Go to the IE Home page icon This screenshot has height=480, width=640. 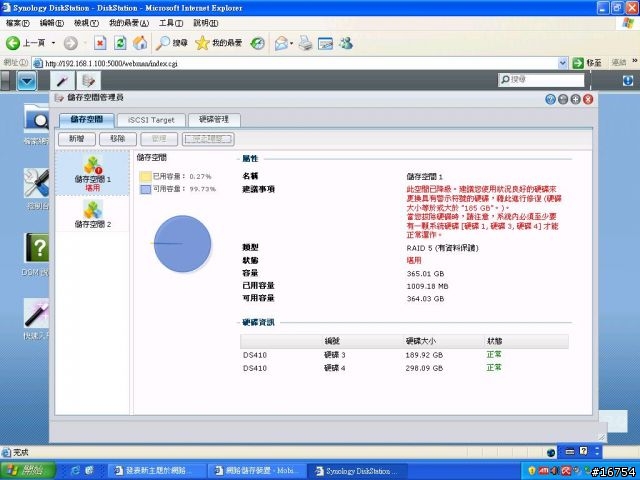(140, 43)
